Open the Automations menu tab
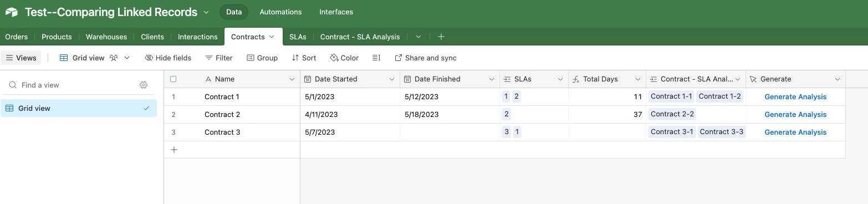Viewport: 868px width, 204px height. (x=280, y=12)
